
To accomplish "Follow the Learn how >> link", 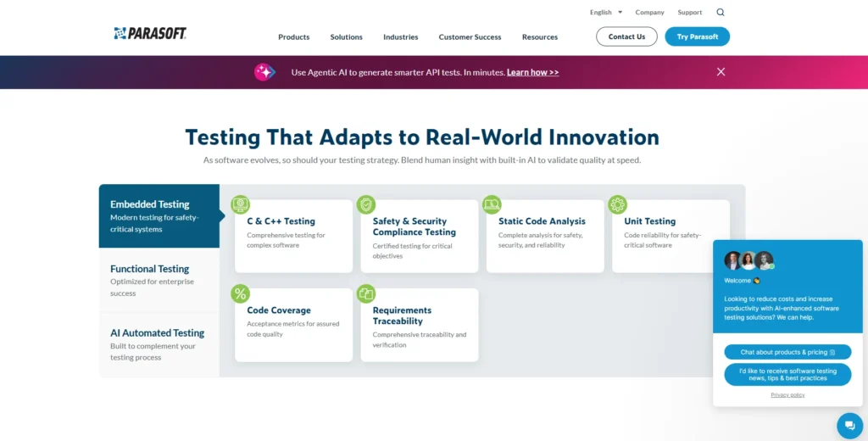I will 532,72.
